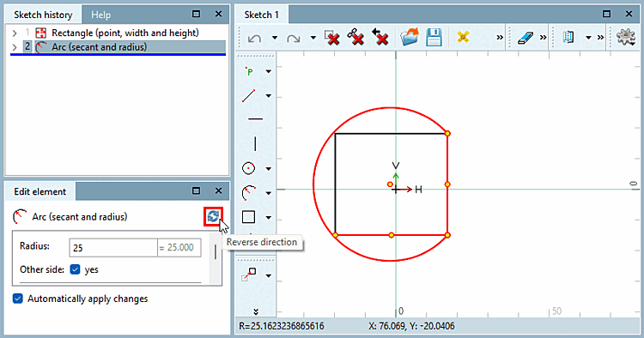Open the Undo dropdown arrow
The image size is (644, 338).
tap(275, 38)
